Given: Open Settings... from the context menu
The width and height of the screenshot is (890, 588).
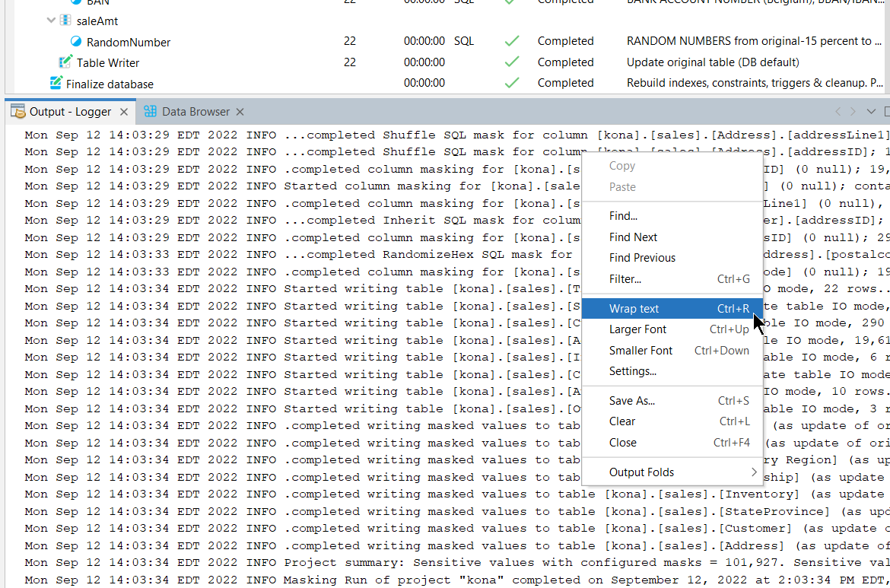Looking at the screenshot, I should [672, 371].
